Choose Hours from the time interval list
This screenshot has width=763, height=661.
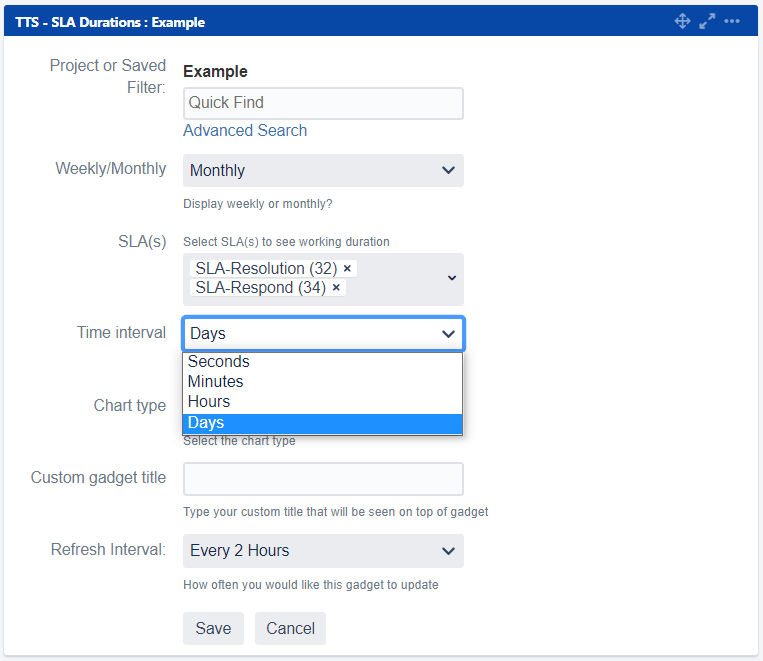point(322,402)
